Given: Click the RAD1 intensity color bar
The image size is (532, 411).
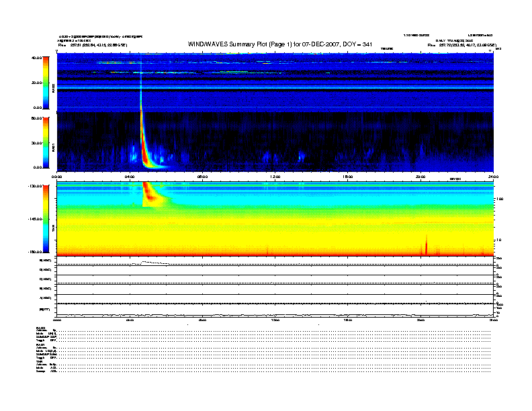Looking at the screenshot, I should pyautogui.click(x=46, y=143).
